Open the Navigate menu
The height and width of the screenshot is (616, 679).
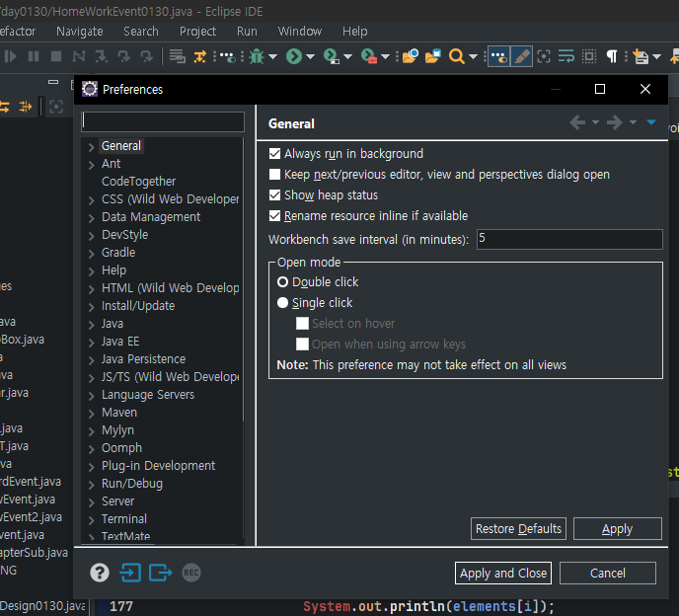tap(80, 32)
